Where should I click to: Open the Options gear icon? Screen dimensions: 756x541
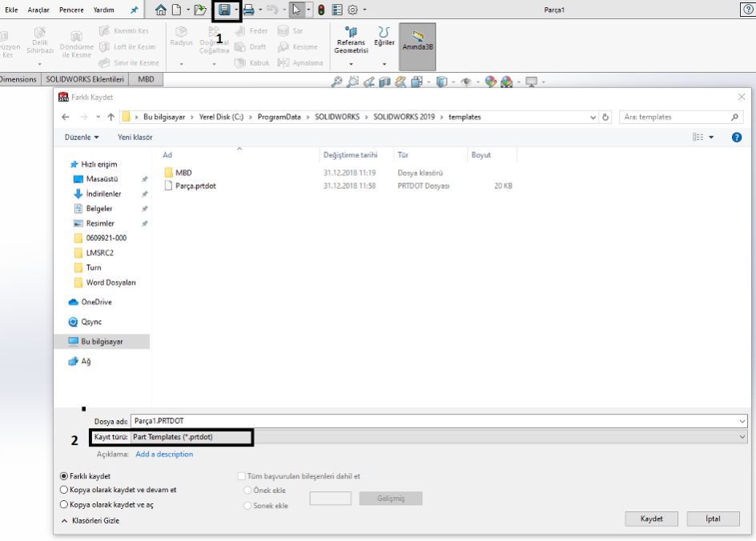coord(352,10)
